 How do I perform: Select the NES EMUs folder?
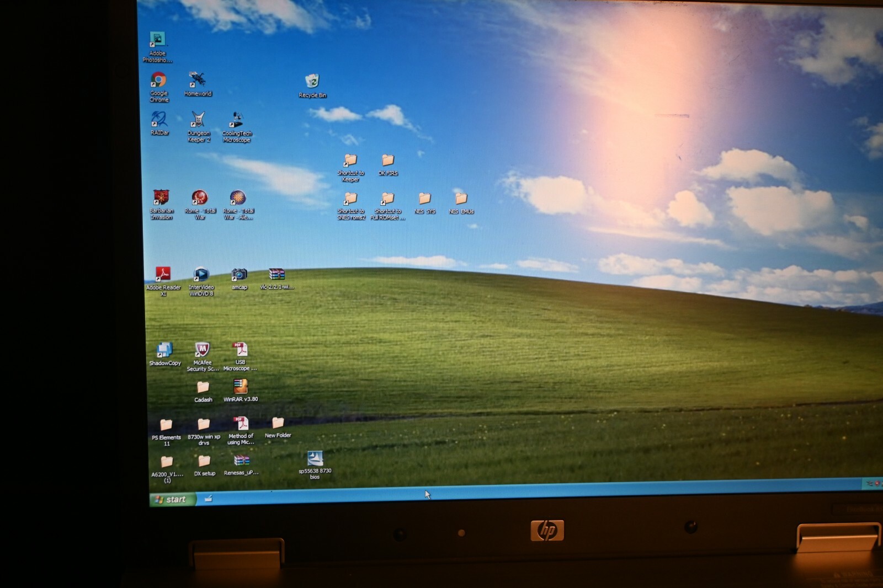click(x=461, y=203)
